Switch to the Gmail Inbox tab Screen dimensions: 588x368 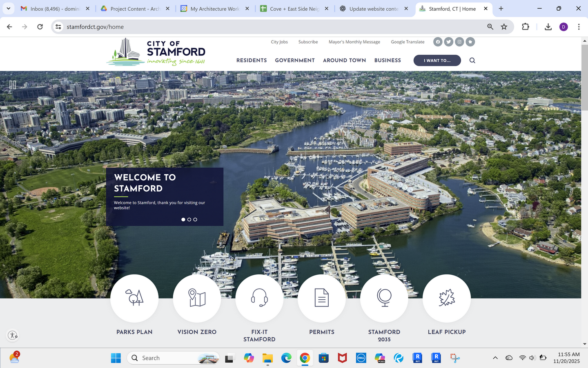coord(55,9)
